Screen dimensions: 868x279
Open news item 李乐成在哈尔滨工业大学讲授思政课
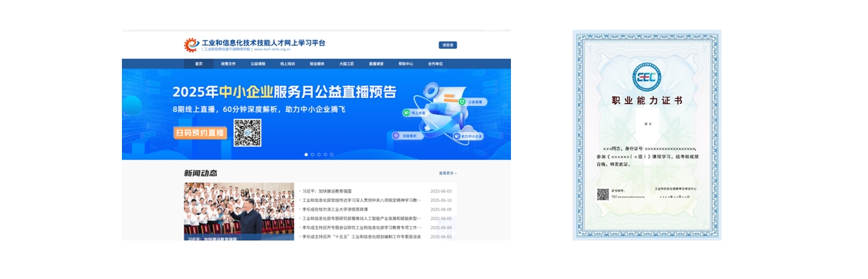[335, 210]
